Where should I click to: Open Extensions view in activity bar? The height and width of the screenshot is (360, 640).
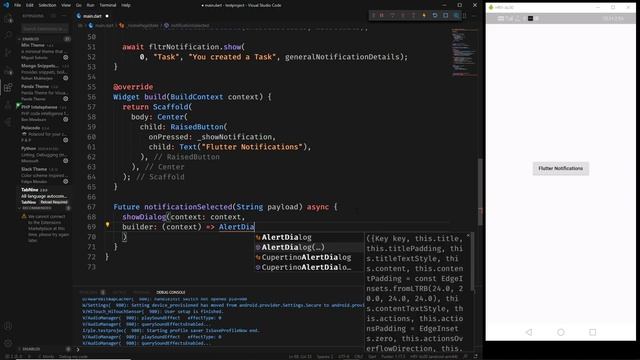(8, 87)
